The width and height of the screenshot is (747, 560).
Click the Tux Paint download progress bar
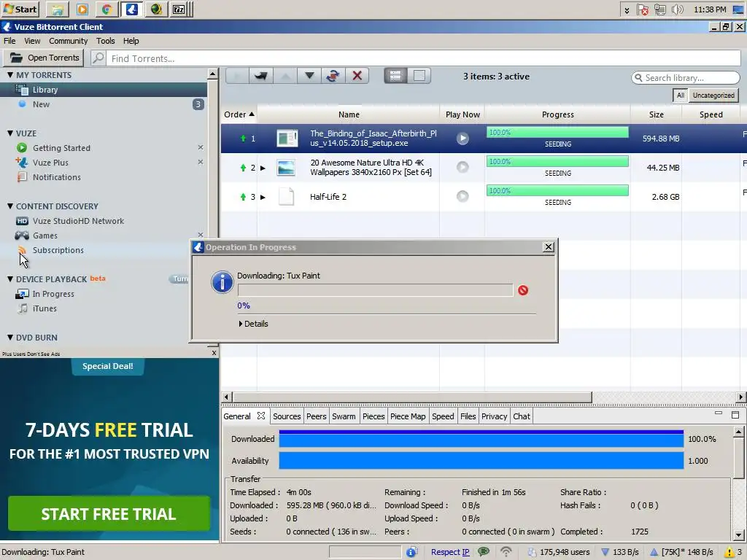pyautogui.click(x=376, y=290)
